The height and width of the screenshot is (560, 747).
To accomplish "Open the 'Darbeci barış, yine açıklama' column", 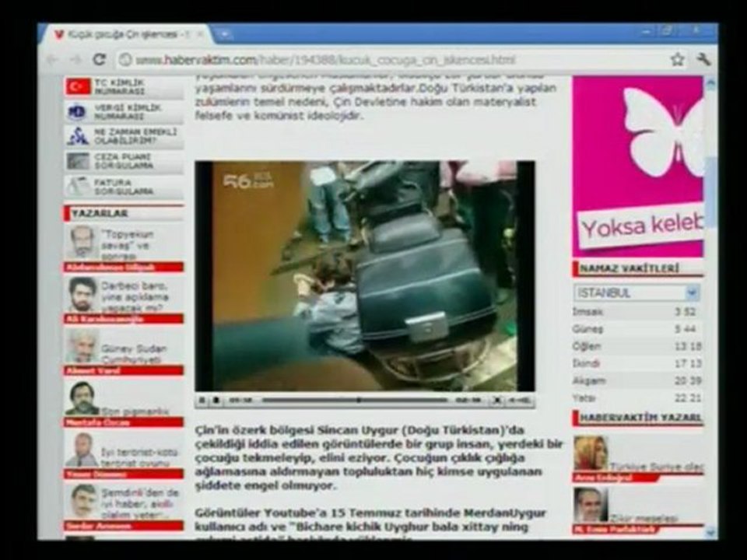I will click(135, 296).
